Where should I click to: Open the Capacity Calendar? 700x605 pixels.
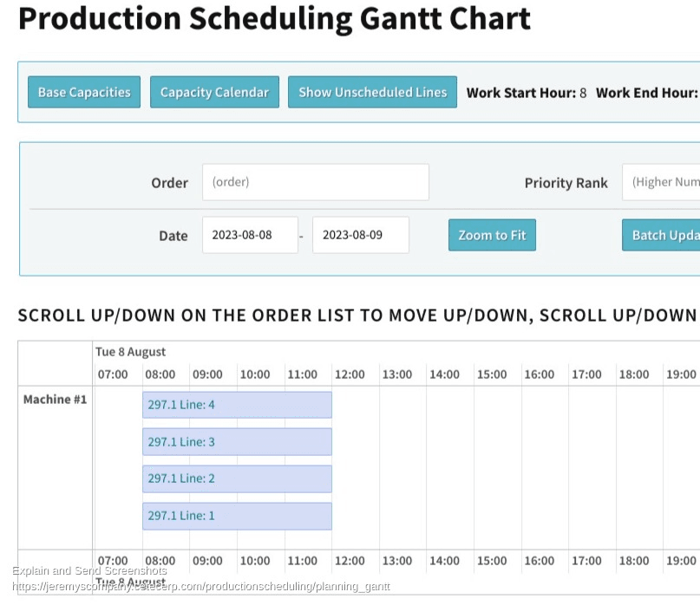(214, 93)
